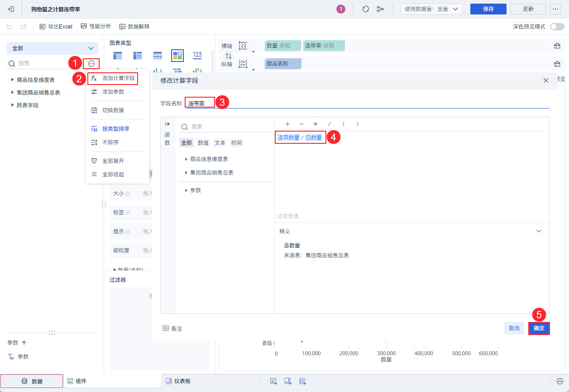The width and height of the screenshot is (569, 392).
Task: Click the 字段名称 input containing 连带率
Action: (x=368, y=104)
